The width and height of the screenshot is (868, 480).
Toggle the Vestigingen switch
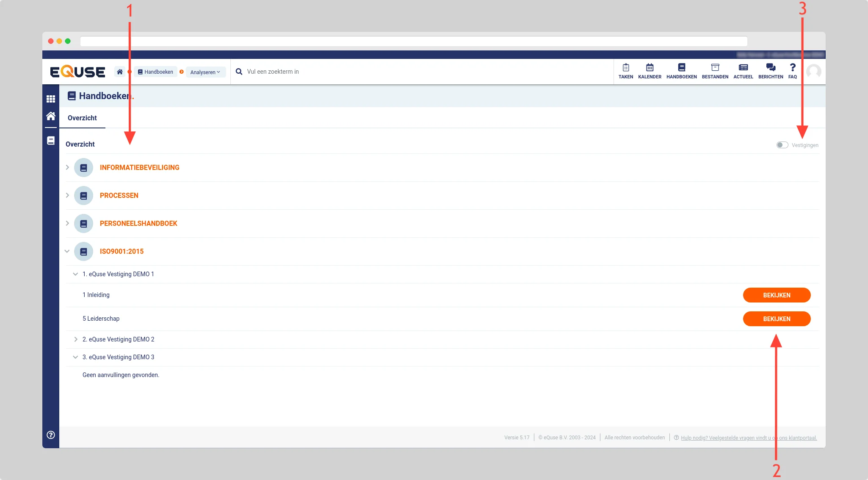click(x=782, y=145)
